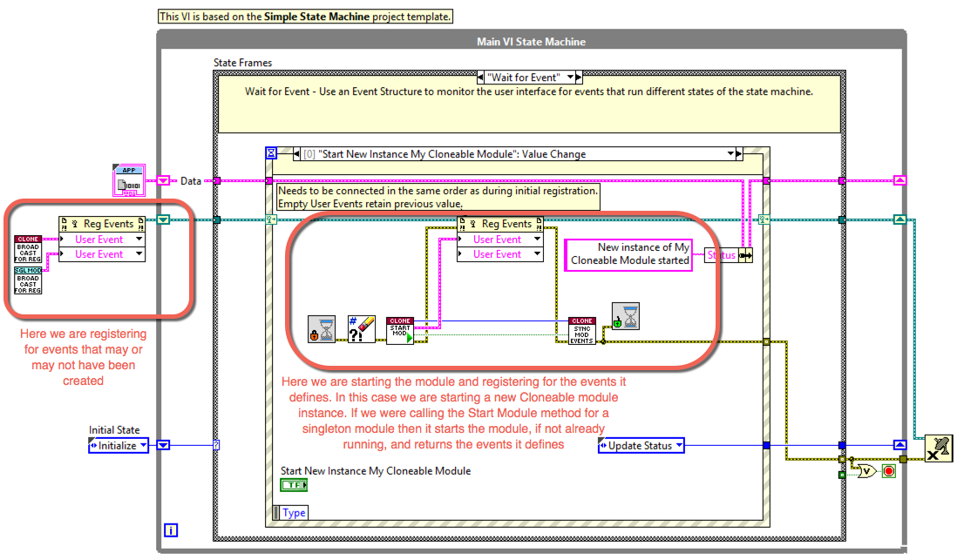Click the Type event data node

pos(294,513)
